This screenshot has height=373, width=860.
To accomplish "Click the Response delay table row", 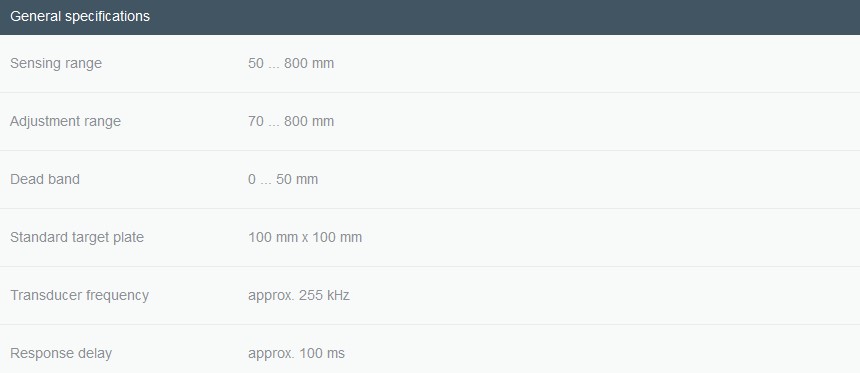I will pos(430,349).
